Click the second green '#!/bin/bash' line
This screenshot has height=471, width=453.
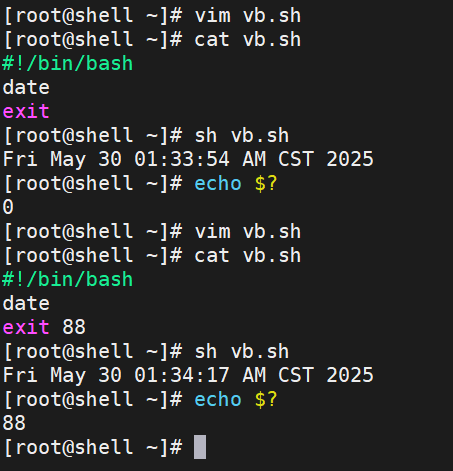pyautogui.click(x=68, y=280)
